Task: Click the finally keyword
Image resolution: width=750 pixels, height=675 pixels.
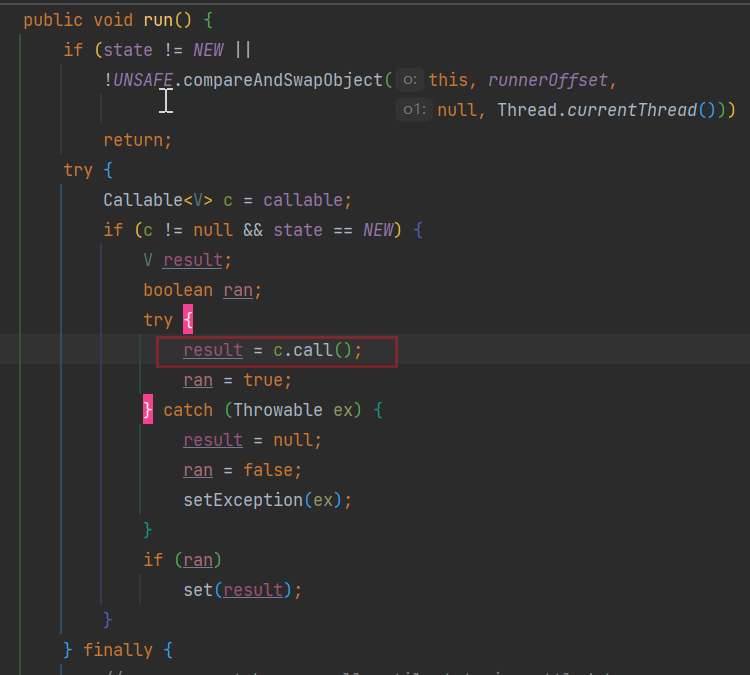Action: [x=117, y=650]
